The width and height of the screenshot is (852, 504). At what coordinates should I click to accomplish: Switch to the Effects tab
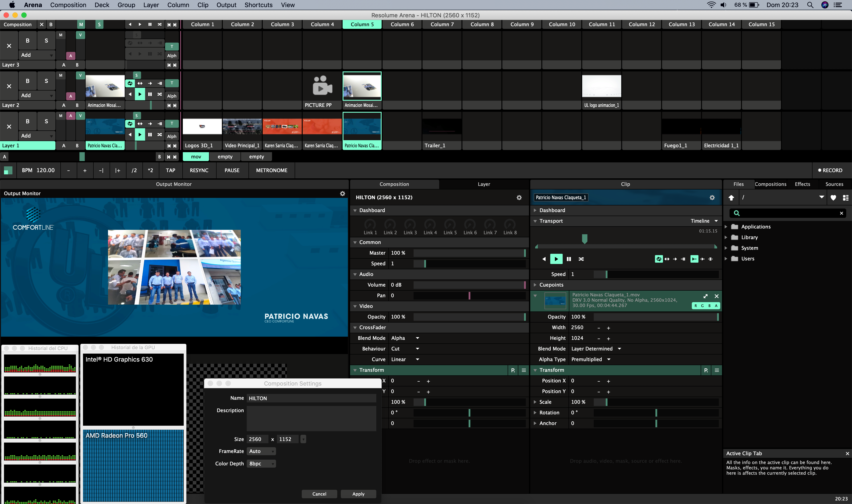[x=802, y=184]
